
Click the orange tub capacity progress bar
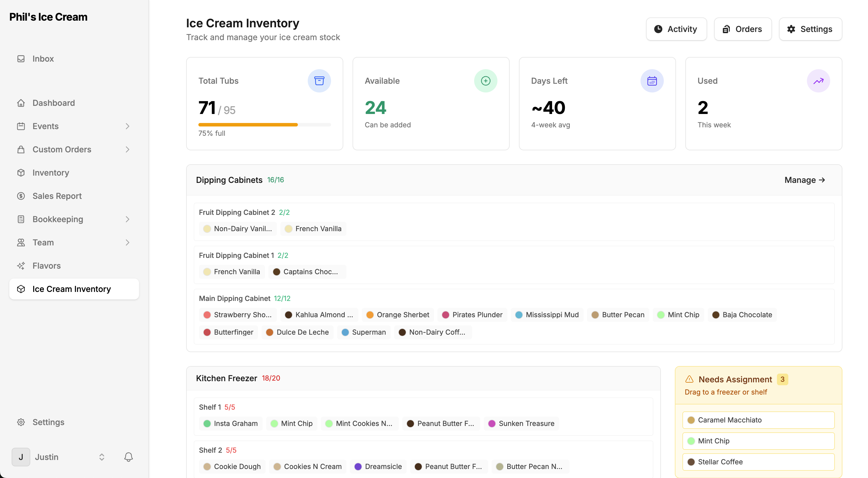coord(248,125)
